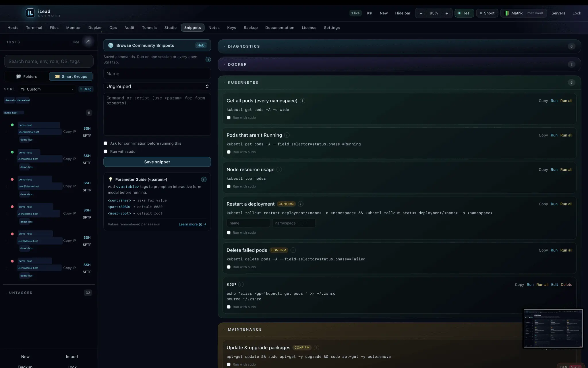Viewport: 588px width, 368px height.
Task: Click Run all for Restart a deployment
Action: (x=566, y=204)
